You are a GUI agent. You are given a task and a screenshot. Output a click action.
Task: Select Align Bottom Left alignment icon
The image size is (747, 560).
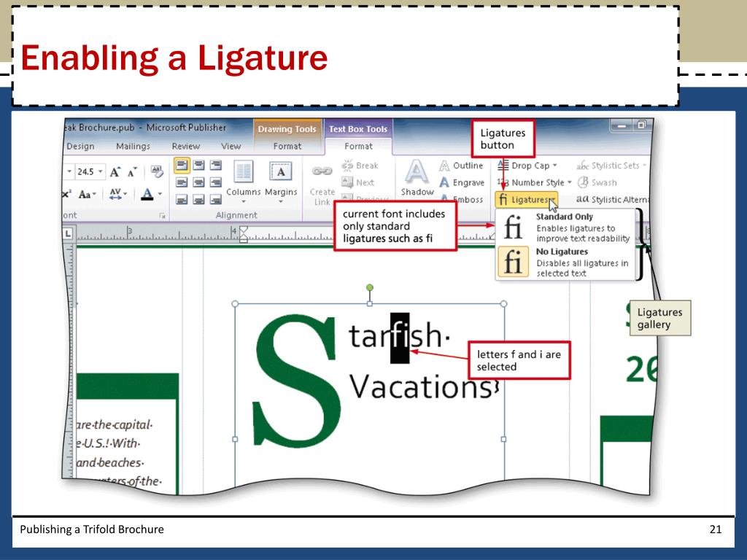[182, 200]
